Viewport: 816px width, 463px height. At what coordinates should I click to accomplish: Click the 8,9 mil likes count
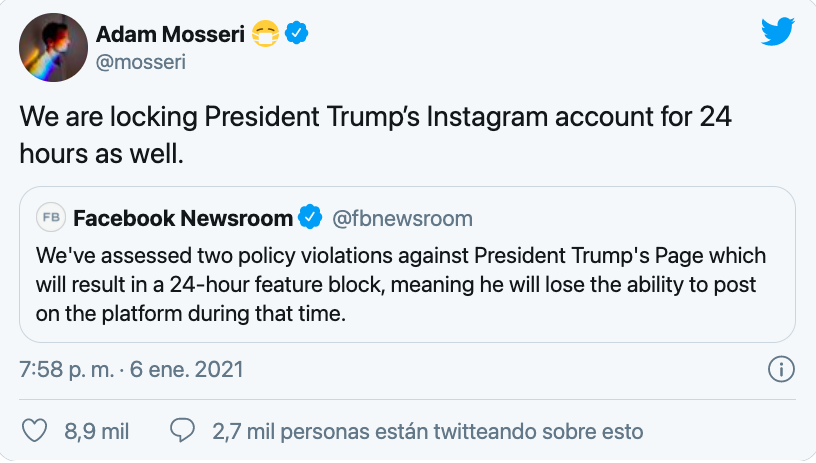[x=97, y=432]
